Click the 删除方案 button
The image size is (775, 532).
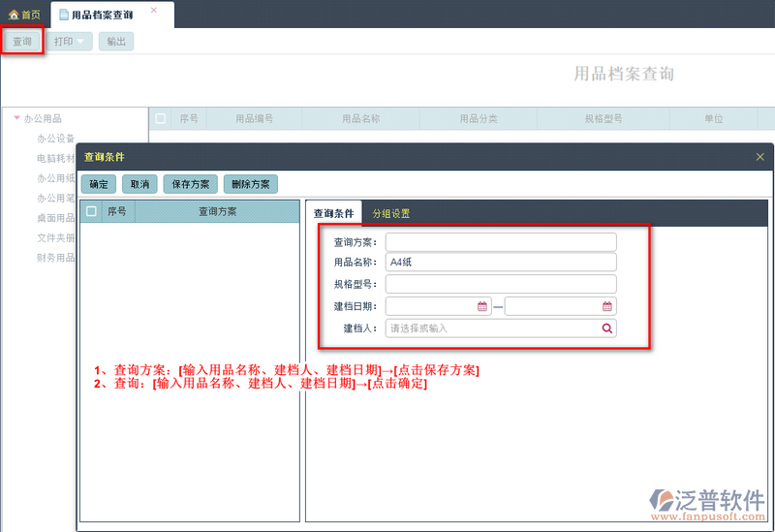tap(251, 184)
